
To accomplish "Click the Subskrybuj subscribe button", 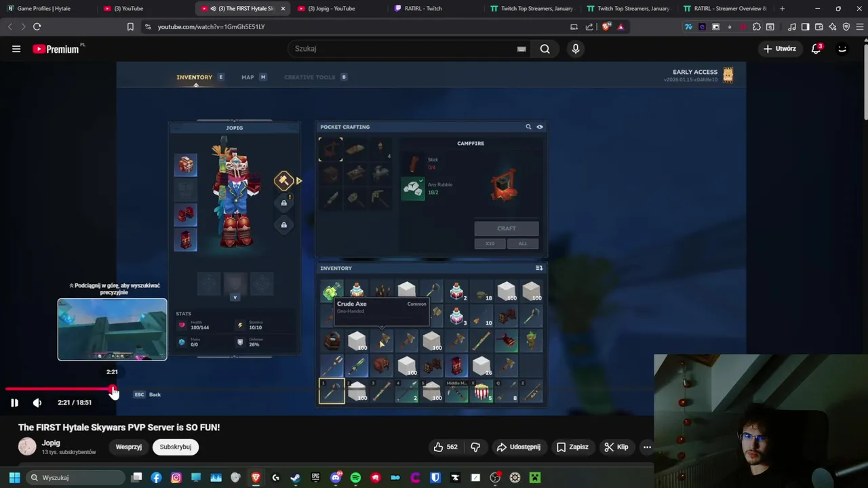I will (x=176, y=447).
